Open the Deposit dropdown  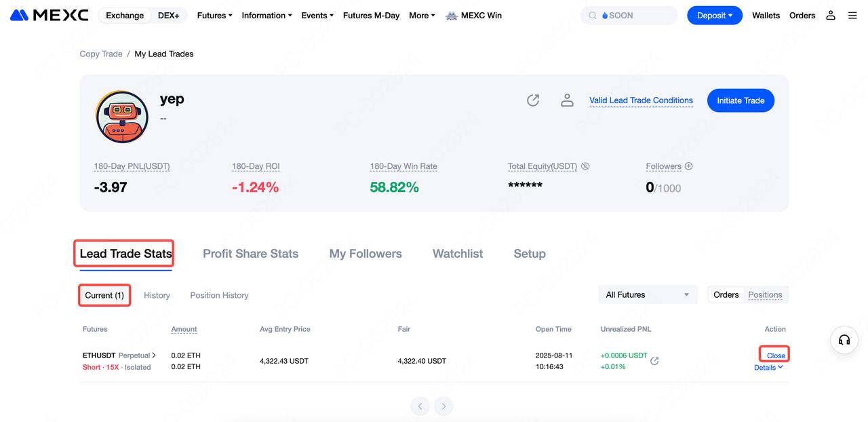click(x=714, y=15)
